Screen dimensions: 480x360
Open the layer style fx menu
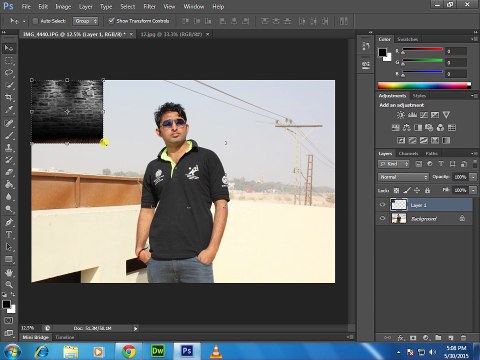[401, 338]
